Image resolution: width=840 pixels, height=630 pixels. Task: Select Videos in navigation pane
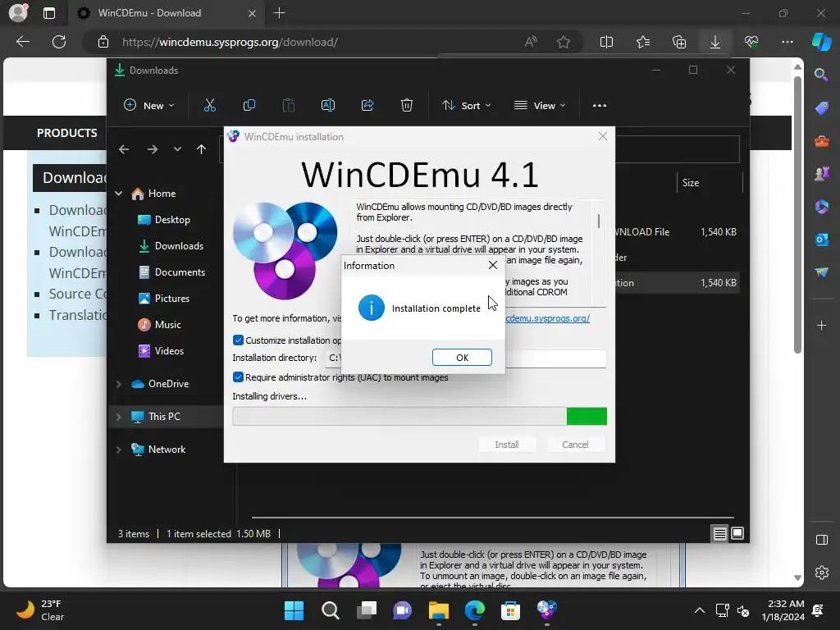[161, 351]
